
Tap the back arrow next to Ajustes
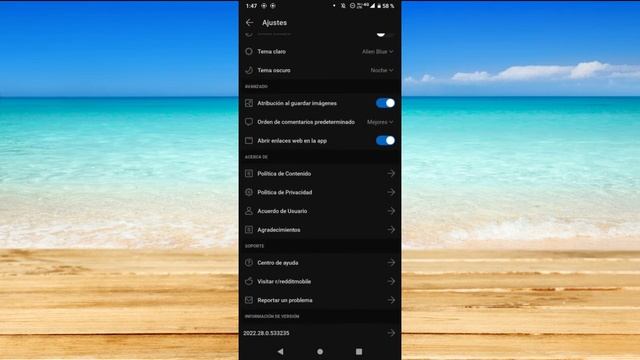[249, 22]
